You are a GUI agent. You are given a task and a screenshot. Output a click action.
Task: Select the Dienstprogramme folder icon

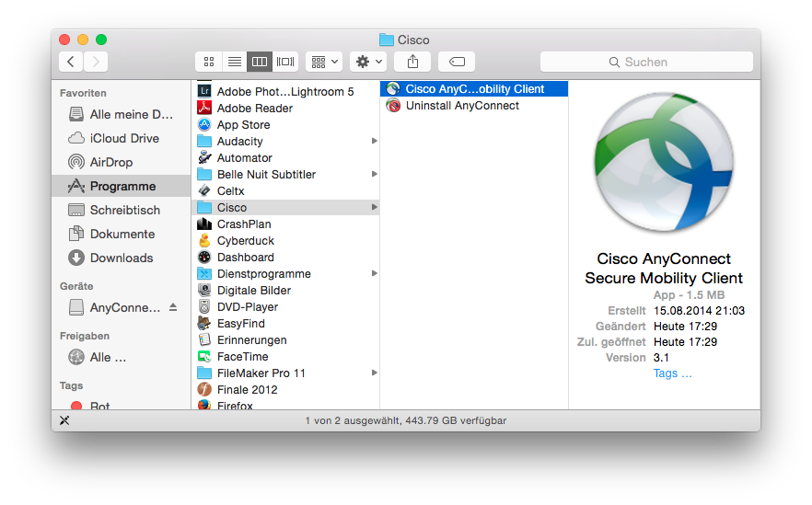tap(204, 273)
